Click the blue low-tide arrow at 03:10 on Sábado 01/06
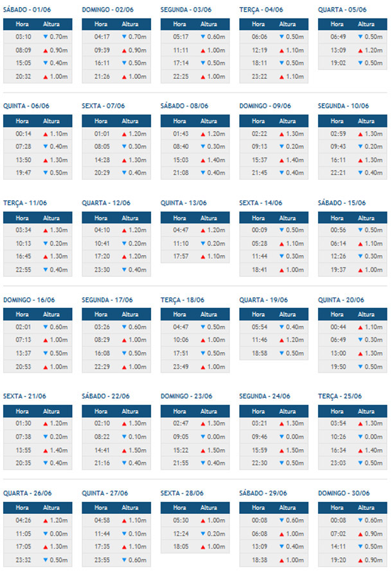Viewport: 392px width, 575px height. click(x=46, y=37)
